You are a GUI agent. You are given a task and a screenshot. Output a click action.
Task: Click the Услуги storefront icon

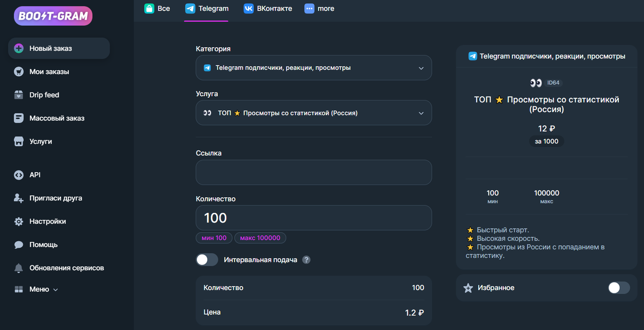[19, 142]
